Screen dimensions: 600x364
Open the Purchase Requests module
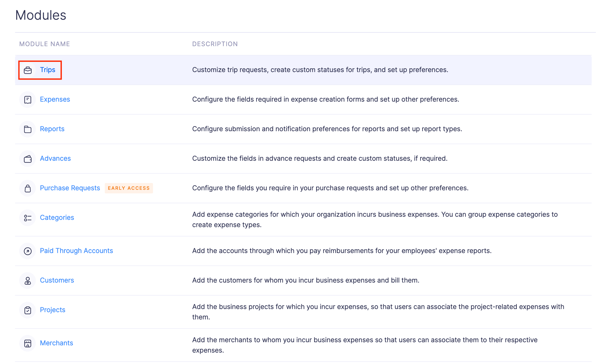70,188
